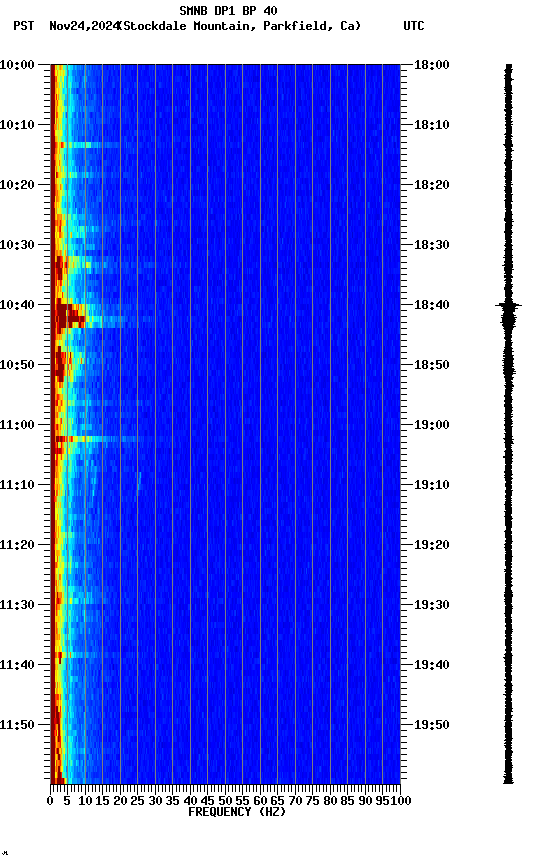The image size is (552, 864).
Task: Click the 'UTC' timezone label
Action: (414, 26)
